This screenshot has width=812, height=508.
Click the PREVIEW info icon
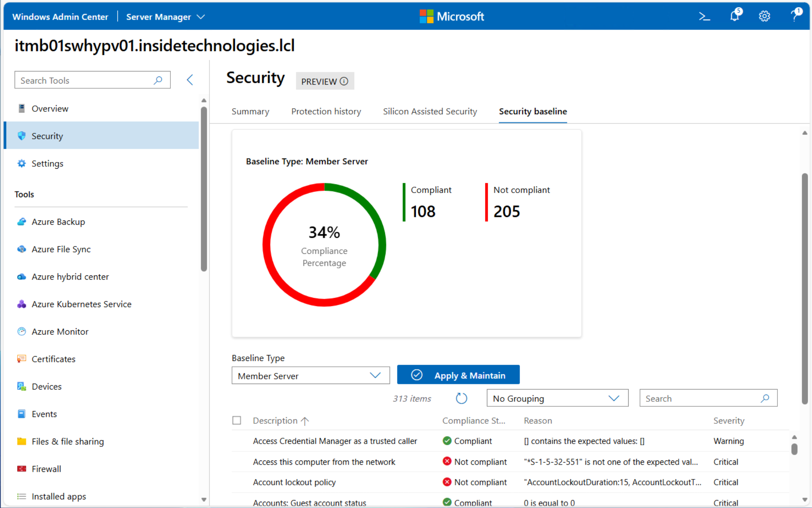coord(344,81)
